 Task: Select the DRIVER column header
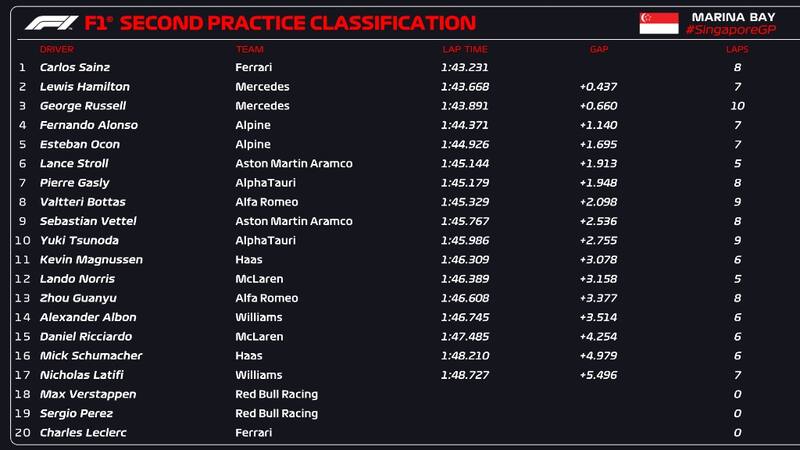(x=57, y=49)
